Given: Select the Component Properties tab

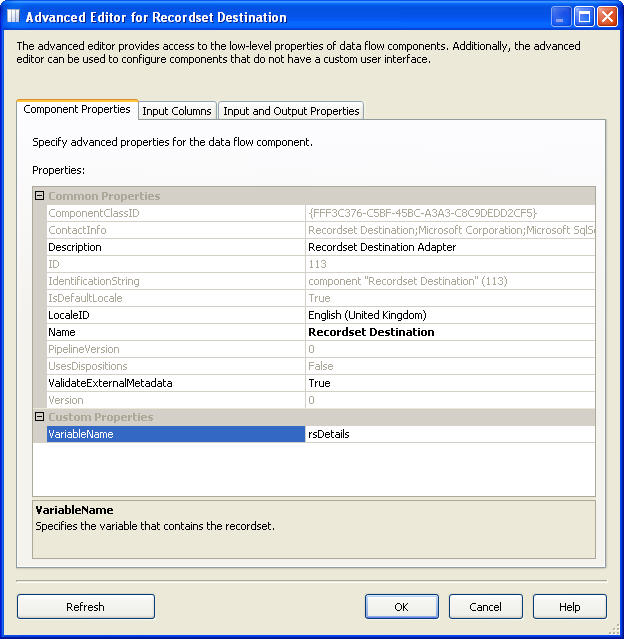Looking at the screenshot, I should point(77,109).
